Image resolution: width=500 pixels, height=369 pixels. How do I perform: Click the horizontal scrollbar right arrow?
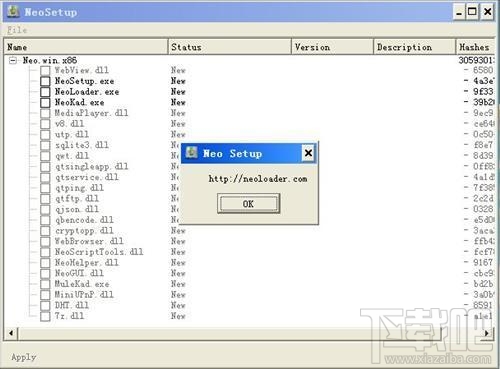coord(487,333)
